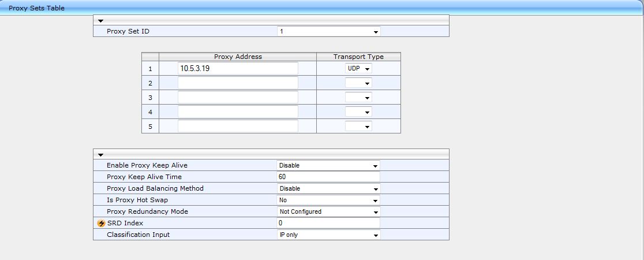Click the empty Proxy Address field in row 5
This screenshot has width=644, height=260.
[238, 126]
